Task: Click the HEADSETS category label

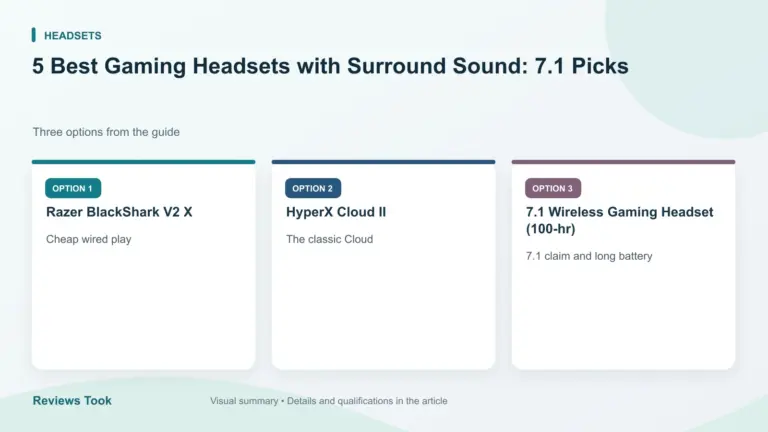Action: [x=72, y=36]
